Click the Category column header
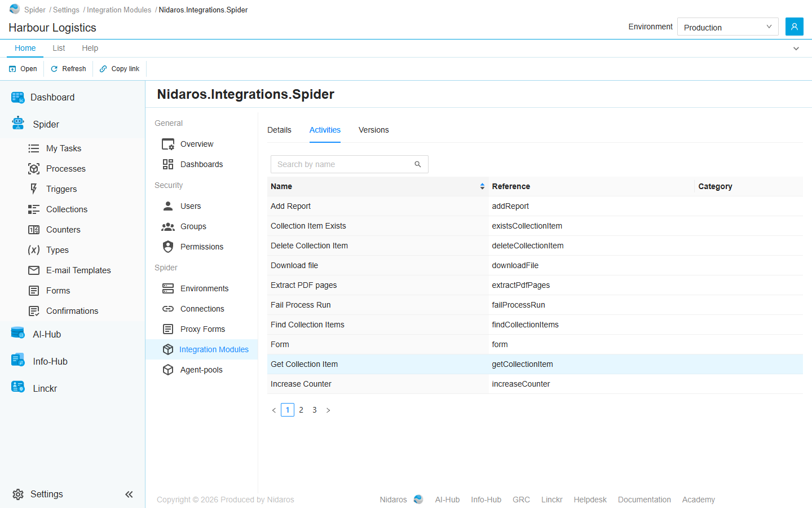 [749, 186]
